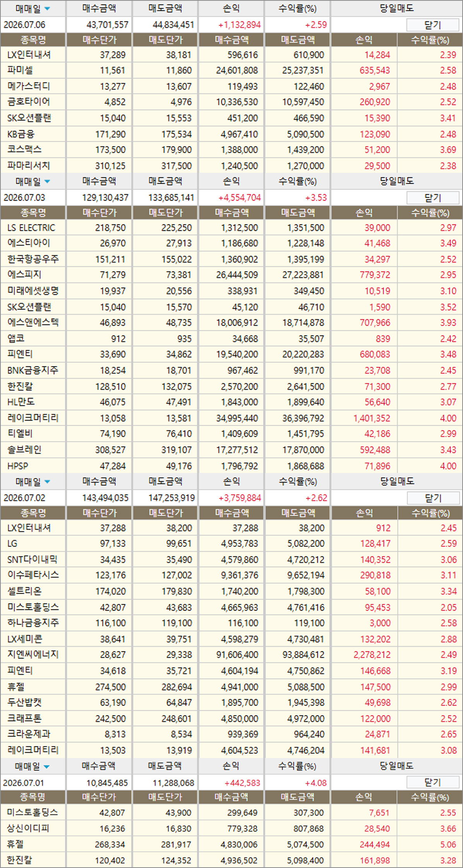The height and width of the screenshot is (868, 463).
Task: Click sell amount 93,884,612
Action: pos(303,655)
